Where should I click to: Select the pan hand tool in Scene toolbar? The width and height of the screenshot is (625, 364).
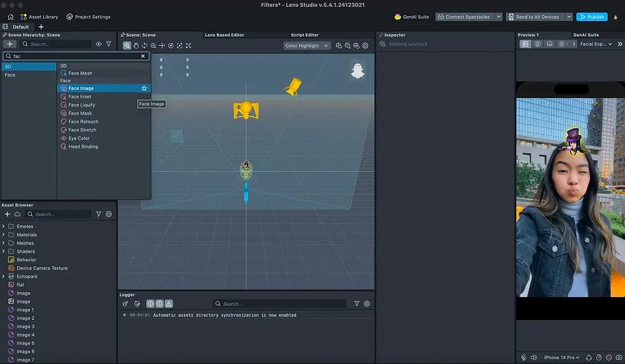click(136, 45)
